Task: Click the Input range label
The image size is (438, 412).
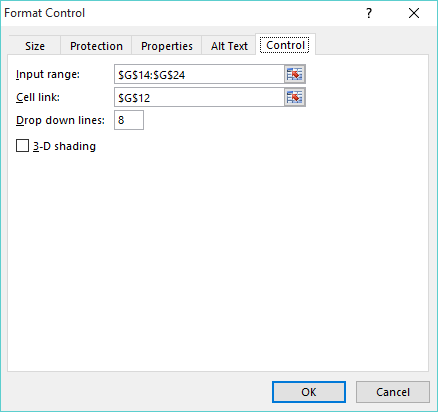Action: point(48,74)
